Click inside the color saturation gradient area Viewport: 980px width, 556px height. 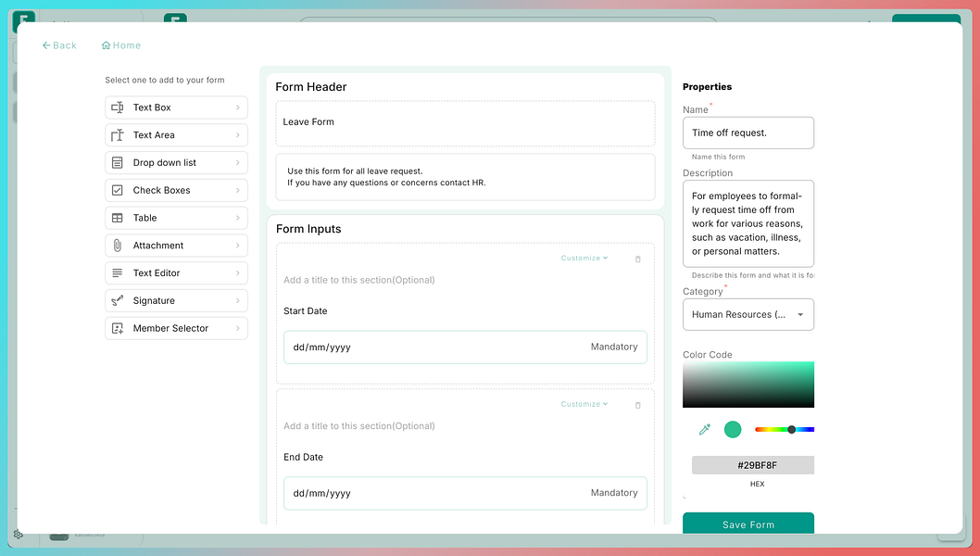748,384
